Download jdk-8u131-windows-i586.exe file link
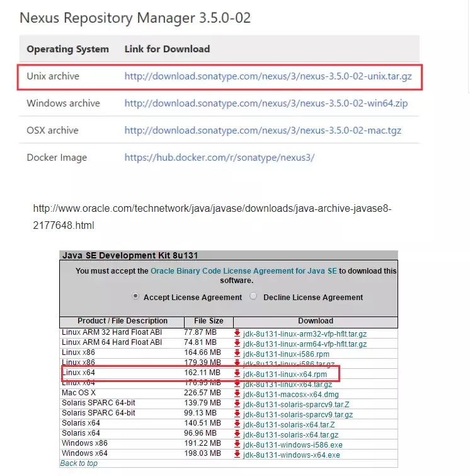470x476 pixels. tap(293, 444)
